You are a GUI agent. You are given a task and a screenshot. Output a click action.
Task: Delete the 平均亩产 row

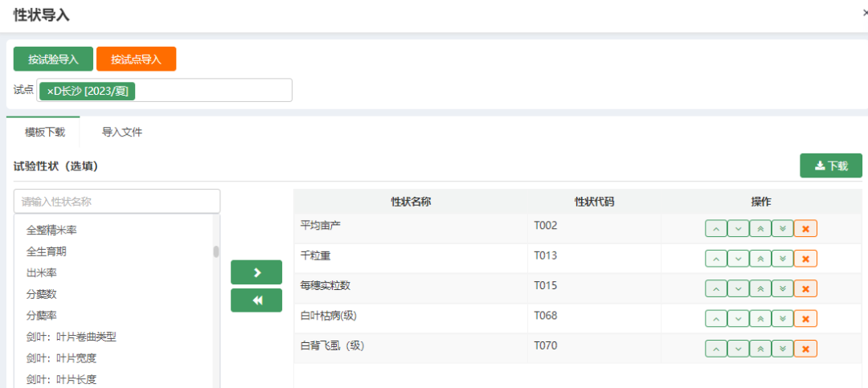[805, 229]
